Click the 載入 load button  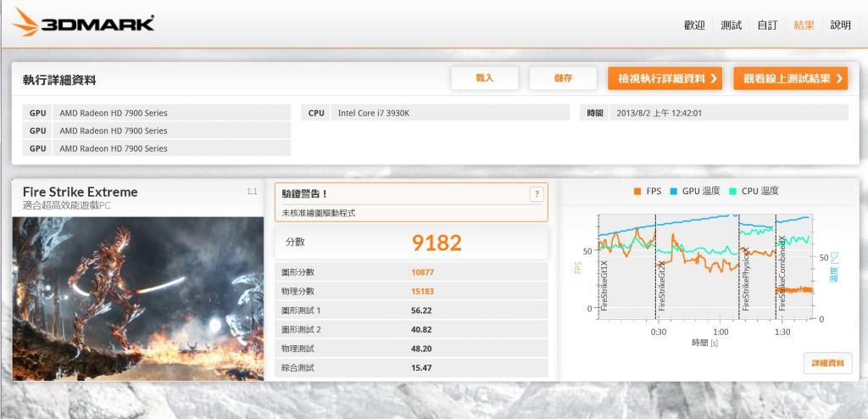click(484, 78)
